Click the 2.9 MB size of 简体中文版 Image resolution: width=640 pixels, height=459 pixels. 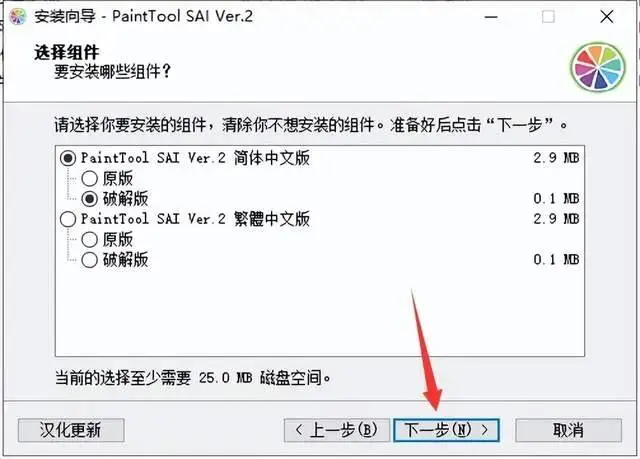point(556,158)
